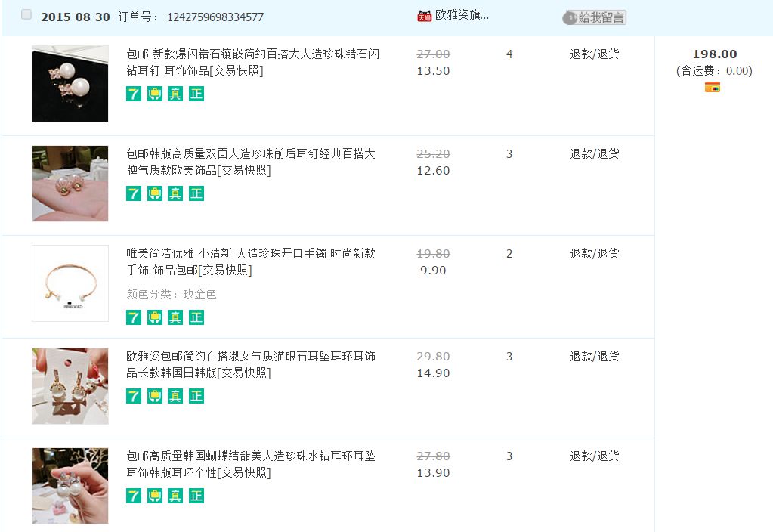The height and width of the screenshot is (532, 773).
Task: Click the yellow shield badge on second item
Action: pyautogui.click(x=155, y=193)
